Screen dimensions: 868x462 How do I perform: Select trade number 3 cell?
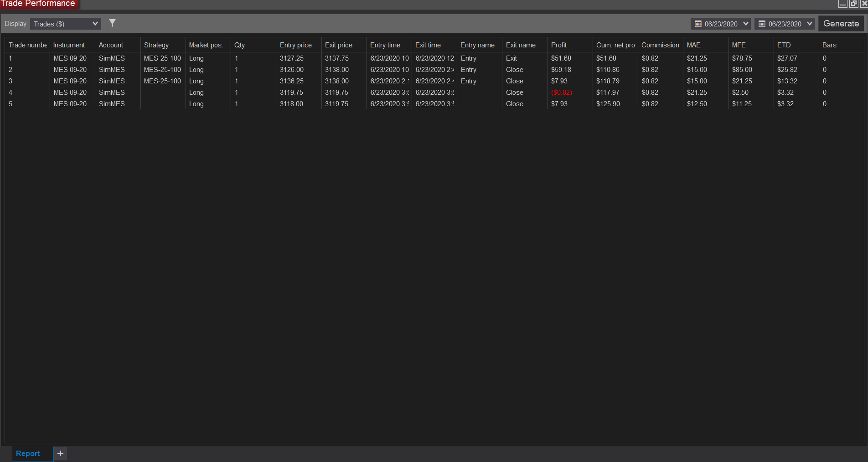click(x=27, y=81)
